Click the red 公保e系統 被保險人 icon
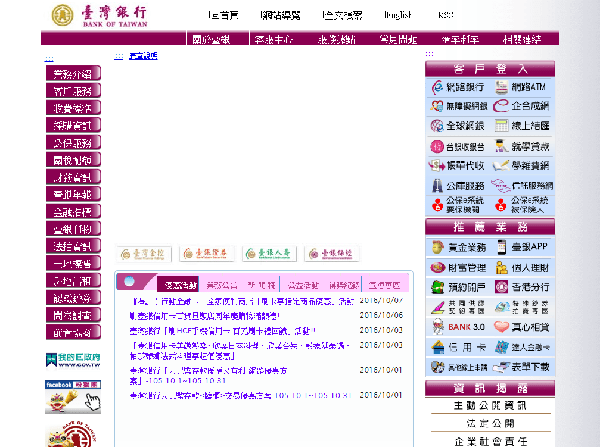Viewport: 600px width, 447px height. pyautogui.click(x=501, y=205)
